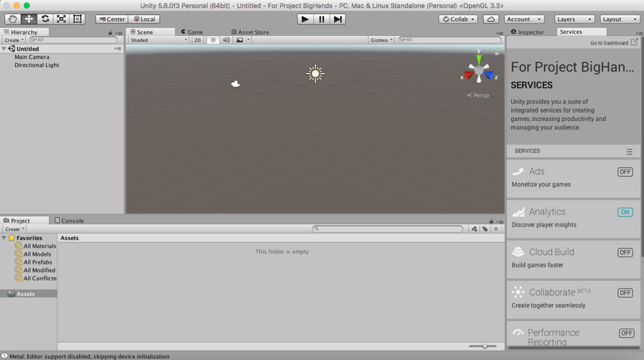Viewport: 644px width, 360px height.
Task: Start Play mode
Action: [305, 19]
